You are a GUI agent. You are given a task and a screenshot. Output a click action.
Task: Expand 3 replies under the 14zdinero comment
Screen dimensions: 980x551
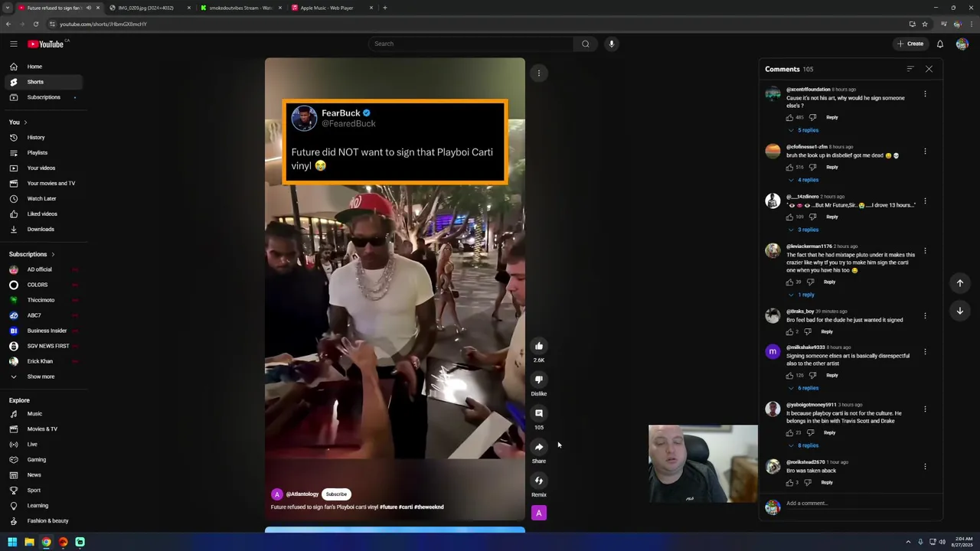click(x=803, y=230)
